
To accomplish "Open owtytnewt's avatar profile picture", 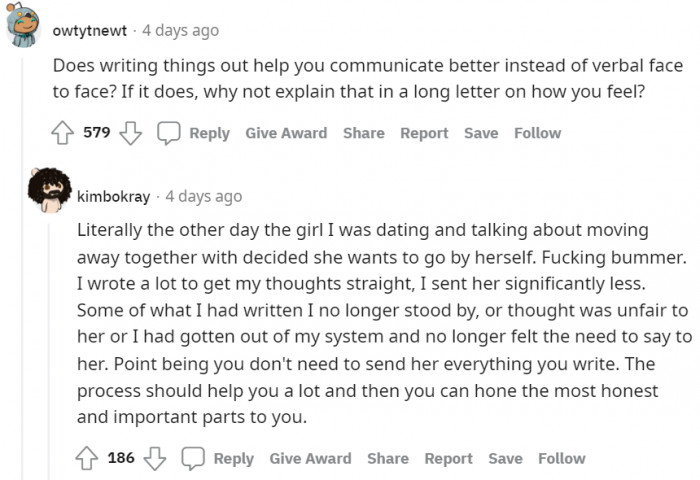I will click(23, 27).
